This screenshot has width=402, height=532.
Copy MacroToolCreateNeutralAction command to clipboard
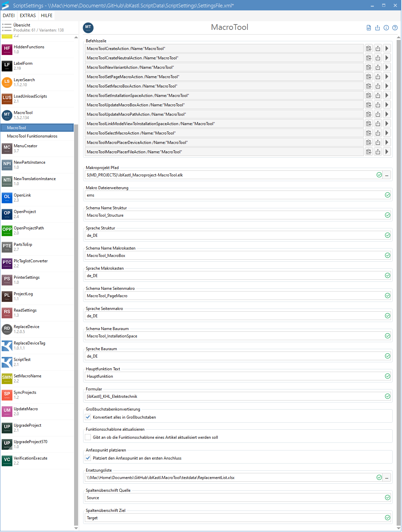point(369,58)
